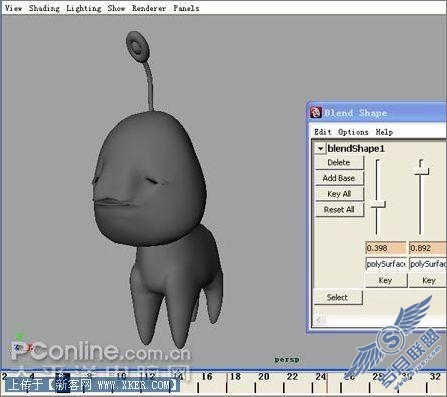This screenshot has height=397, width=447.
Task: Collapse the blendShape1 section arrow
Action: coord(320,149)
